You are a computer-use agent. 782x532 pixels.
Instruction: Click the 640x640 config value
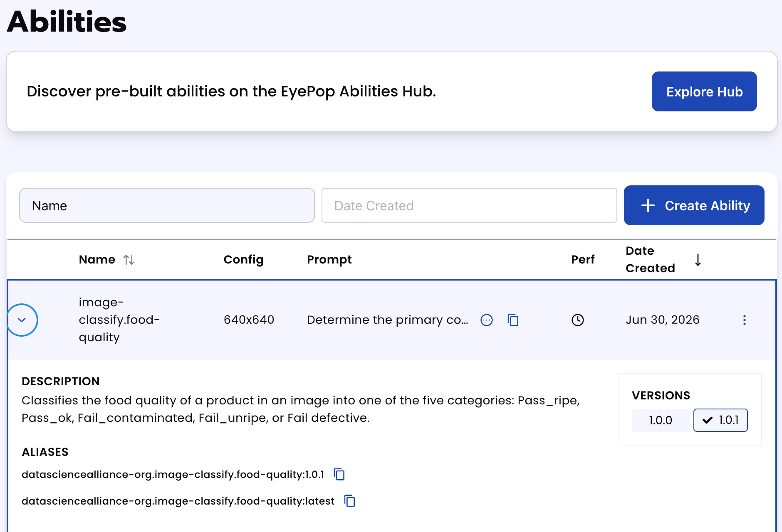[249, 320]
